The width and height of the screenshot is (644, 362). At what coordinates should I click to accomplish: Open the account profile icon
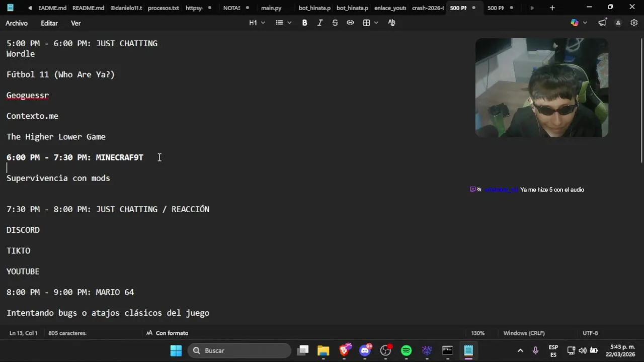coord(618,23)
